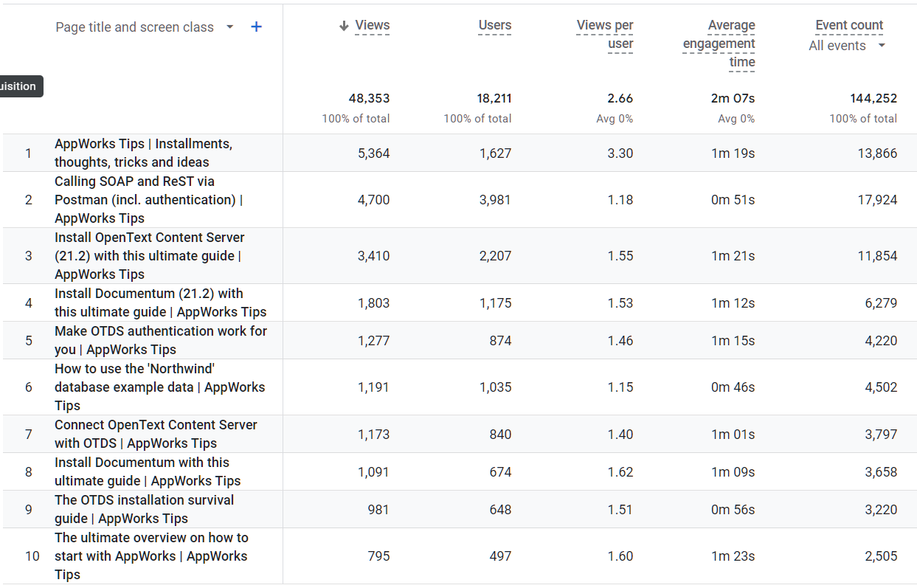The image size is (917, 588).
Task: Click users value 1,035
Action: [495, 387]
